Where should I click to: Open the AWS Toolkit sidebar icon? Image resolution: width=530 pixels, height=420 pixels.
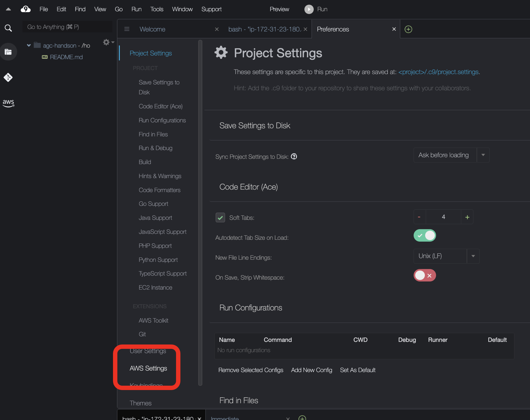point(8,103)
